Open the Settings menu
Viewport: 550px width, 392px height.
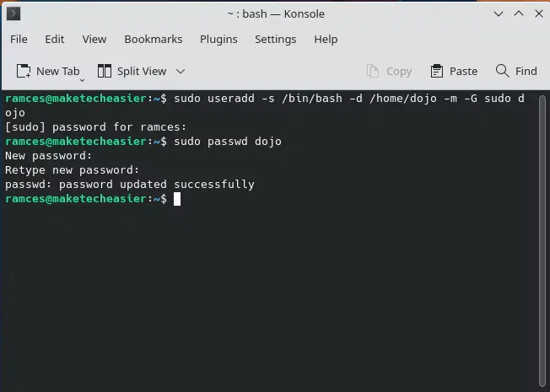pyautogui.click(x=275, y=40)
